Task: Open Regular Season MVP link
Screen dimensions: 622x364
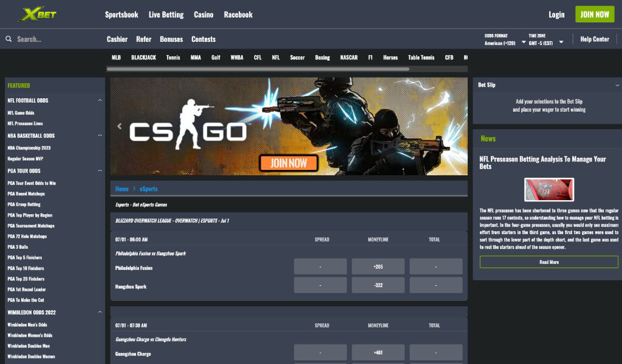Action: click(26, 159)
